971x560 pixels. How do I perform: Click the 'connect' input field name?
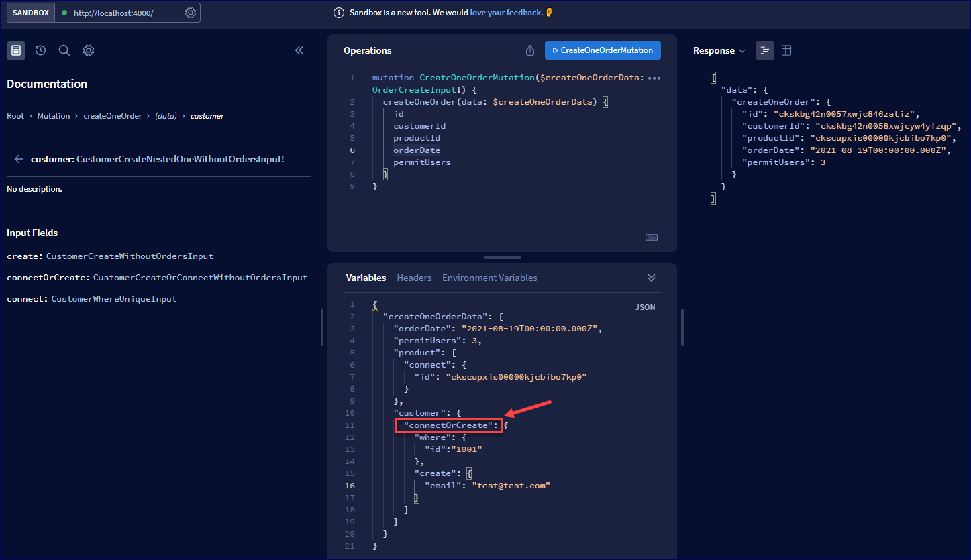[x=27, y=299]
